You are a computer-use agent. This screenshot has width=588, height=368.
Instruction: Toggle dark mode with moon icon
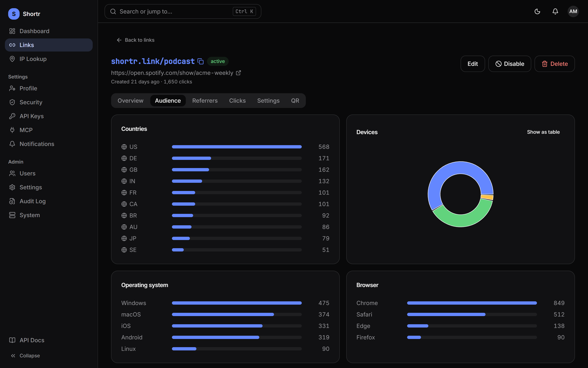(x=537, y=11)
